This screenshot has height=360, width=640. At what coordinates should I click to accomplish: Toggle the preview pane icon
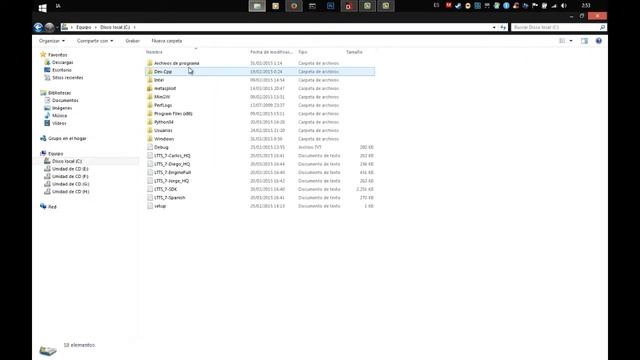[584, 41]
